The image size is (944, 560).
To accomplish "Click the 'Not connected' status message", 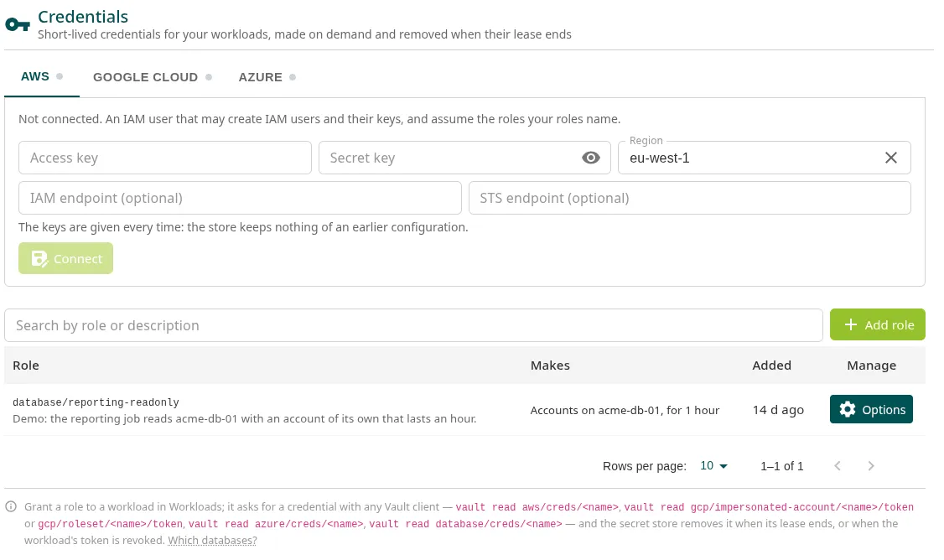I will click(319, 119).
